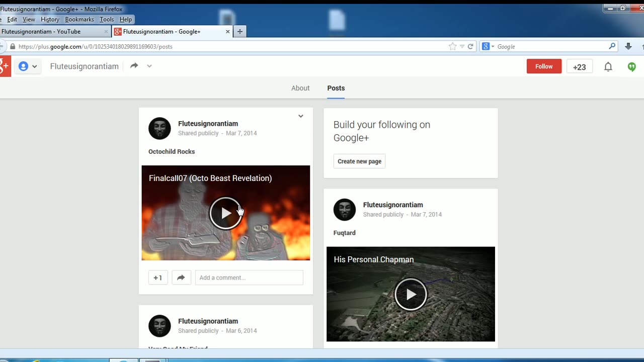Open avatar on the Fuqtard post
Image resolution: width=644 pixels, height=362 pixels.
[x=345, y=210]
